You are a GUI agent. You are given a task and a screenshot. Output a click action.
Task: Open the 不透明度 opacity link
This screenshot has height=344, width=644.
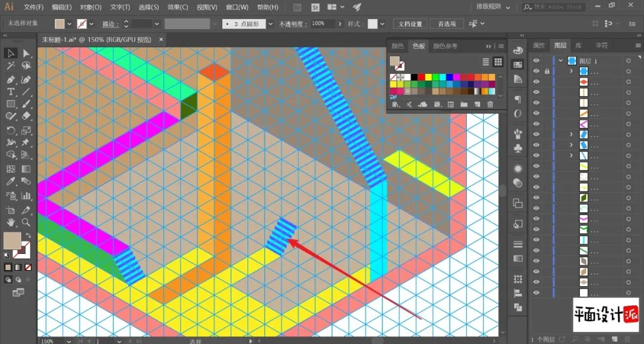point(293,24)
